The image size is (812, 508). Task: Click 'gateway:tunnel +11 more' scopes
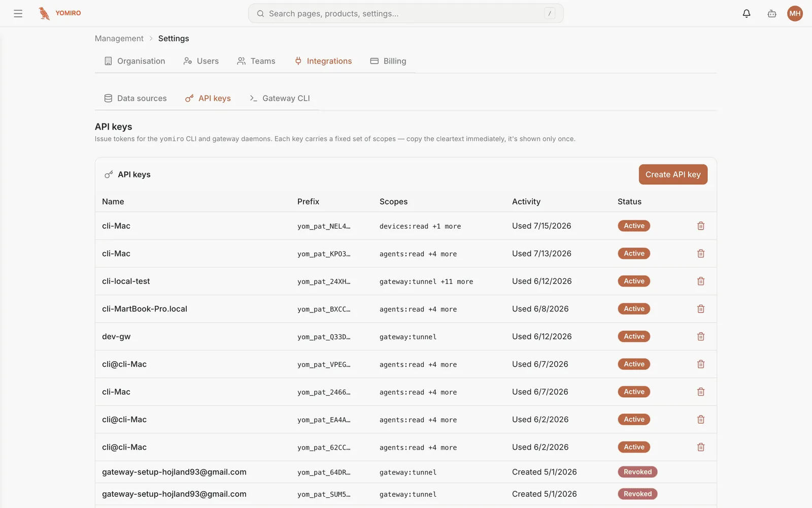[426, 282]
